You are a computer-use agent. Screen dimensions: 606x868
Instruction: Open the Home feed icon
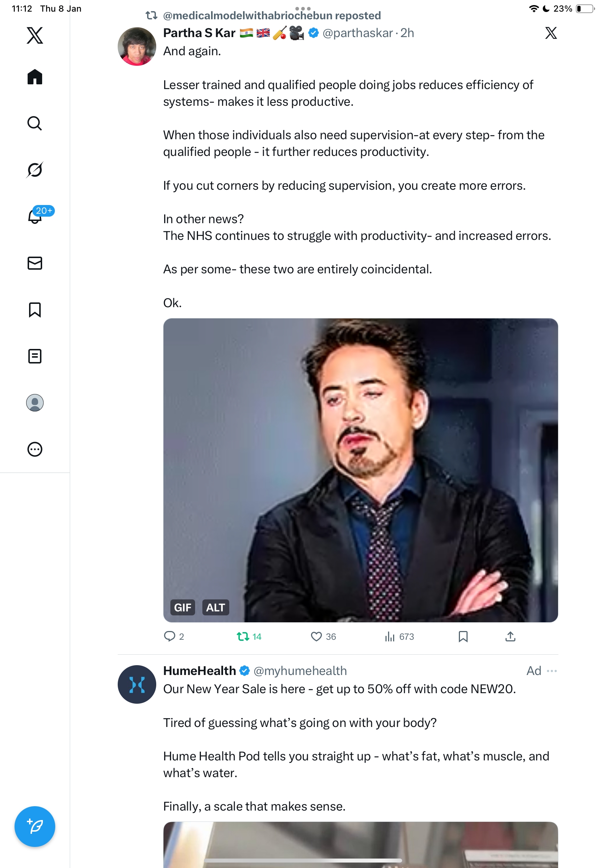(x=35, y=77)
